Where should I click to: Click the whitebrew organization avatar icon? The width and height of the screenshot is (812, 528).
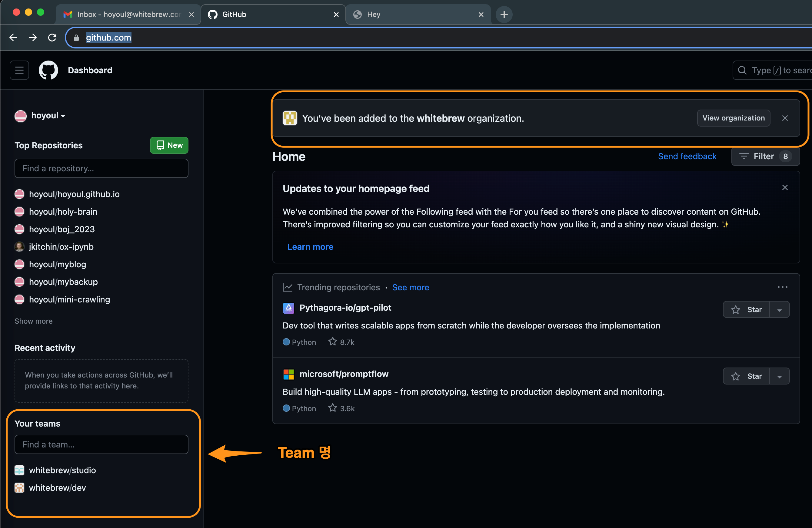click(290, 118)
